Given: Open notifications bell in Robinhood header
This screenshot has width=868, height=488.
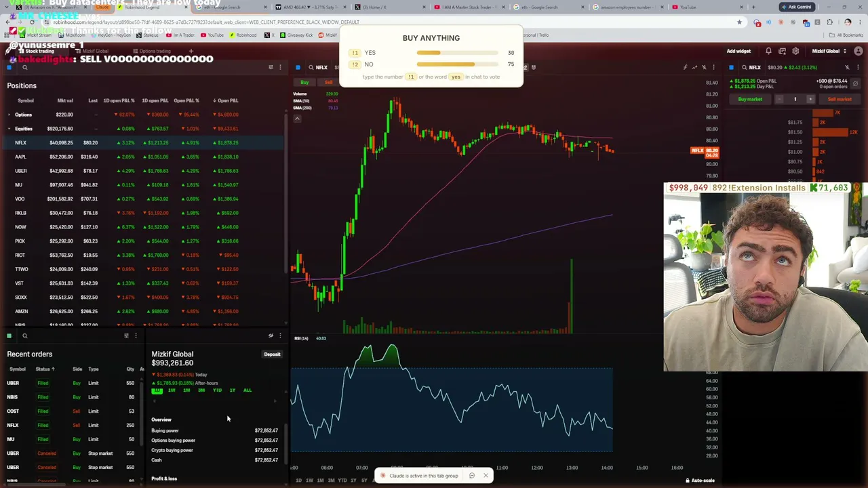Looking at the screenshot, I should tap(768, 51).
